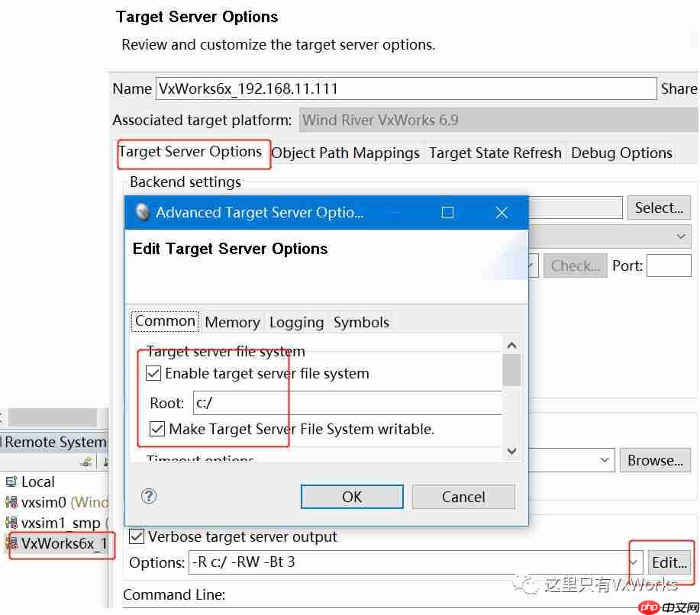Click the help question mark icon

149,496
